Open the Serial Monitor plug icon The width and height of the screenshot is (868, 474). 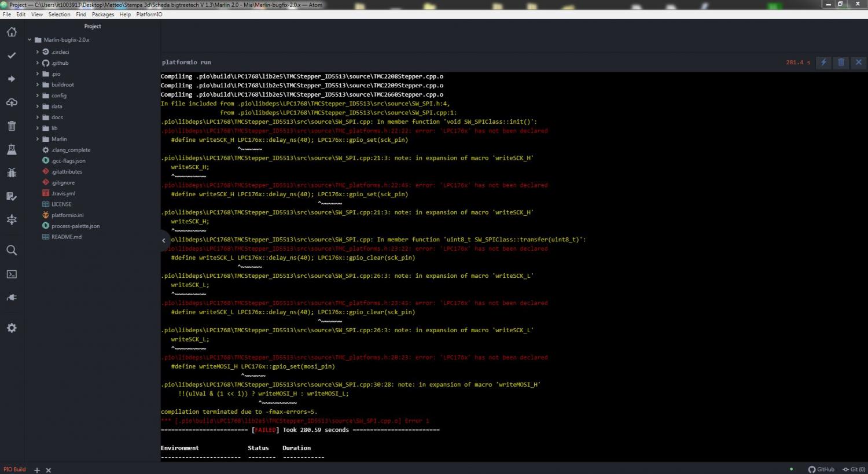click(x=12, y=297)
